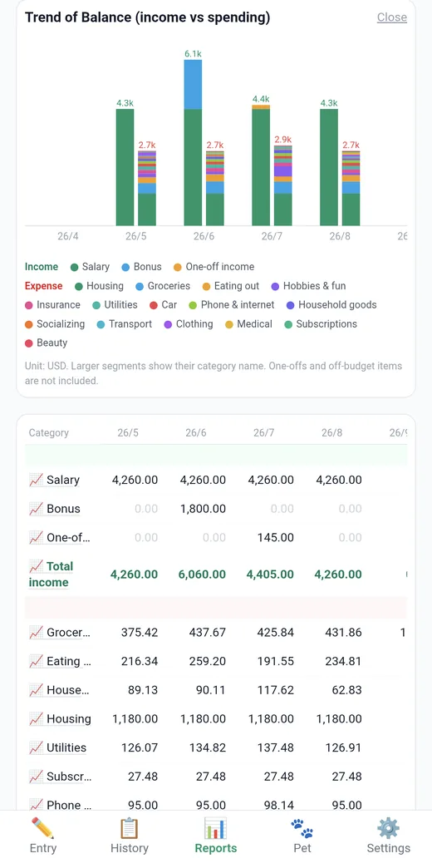Click the 259.20 eating out cell
Screen dimensions: 432x868
(208, 661)
